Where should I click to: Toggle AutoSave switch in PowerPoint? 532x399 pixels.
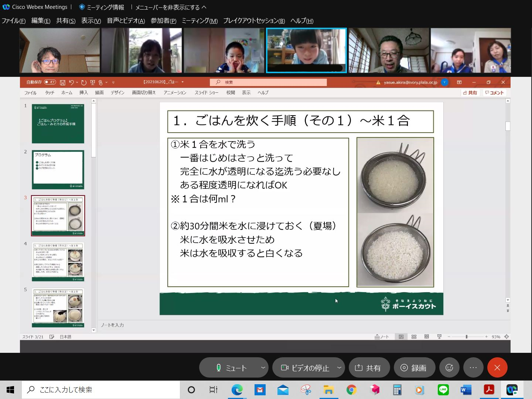pyautogui.click(x=50, y=82)
